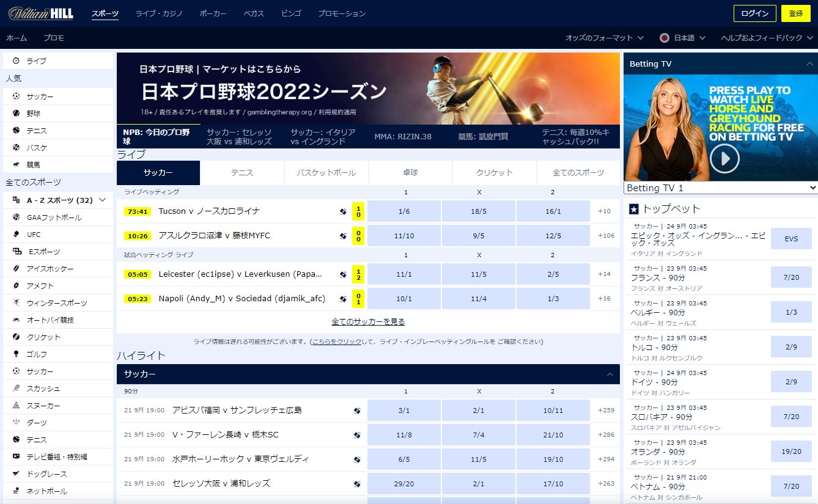The height and width of the screenshot is (504, 818).
Task: Click the William Hill logo
Action: click(x=40, y=13)
